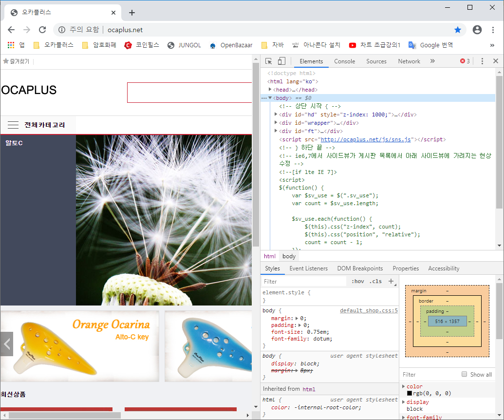Viewport: 504px width, 420px height.
Task: Show more bookmarks overflow chevron
Action: point(492,45)
